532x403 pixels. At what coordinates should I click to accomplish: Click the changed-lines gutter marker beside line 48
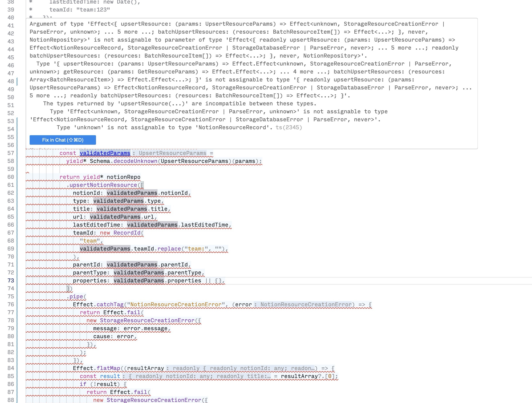coord(17,82)
